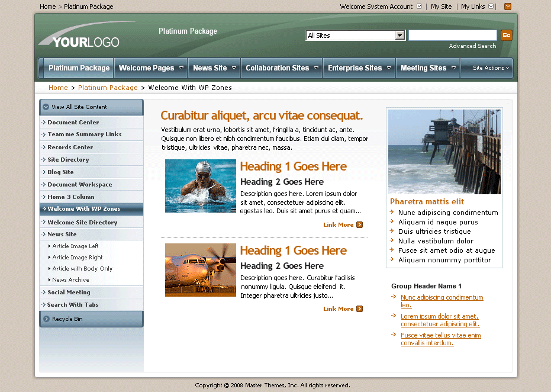Click the Advanced Search link
This screenshot has height=392, width=551.
point(472,46)
